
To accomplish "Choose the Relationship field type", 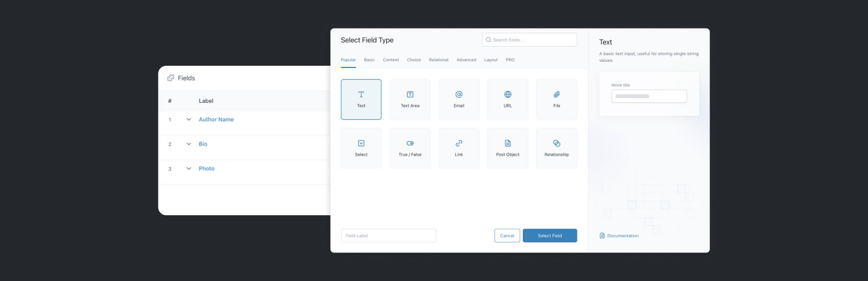I will tap(557, 148).
